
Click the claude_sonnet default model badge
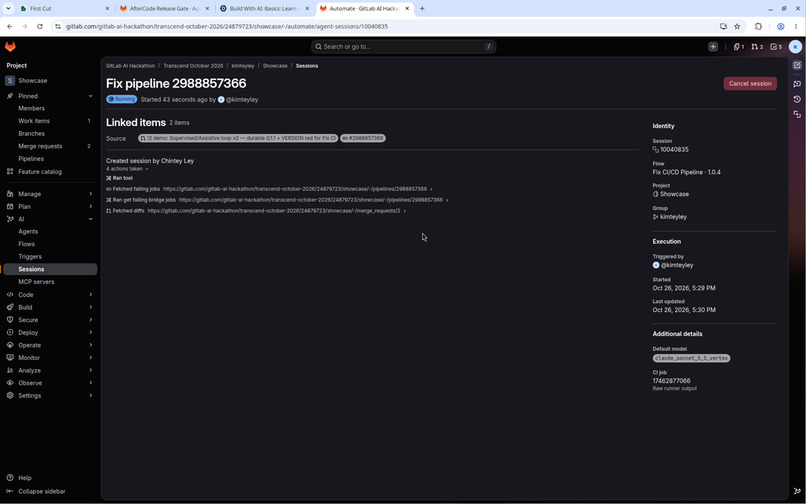(691, 358)
